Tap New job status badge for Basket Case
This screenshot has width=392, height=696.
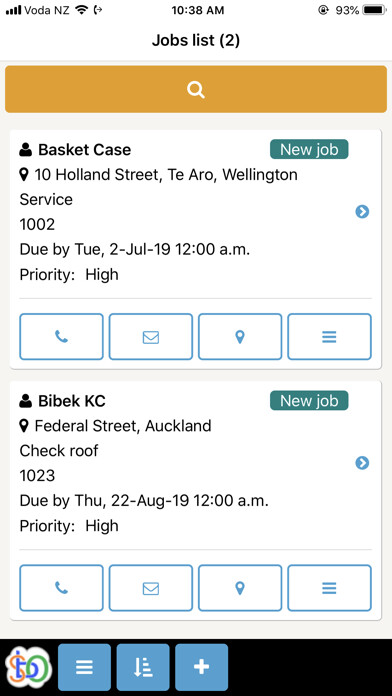309,150
